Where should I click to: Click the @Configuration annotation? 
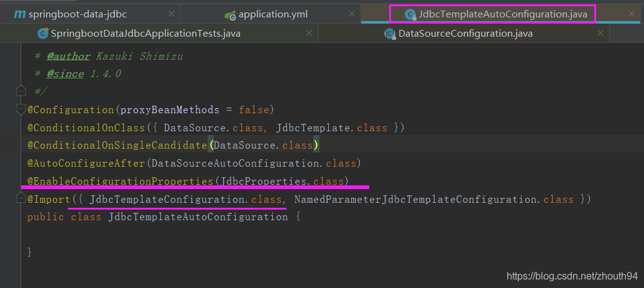(x=71, y=110)
